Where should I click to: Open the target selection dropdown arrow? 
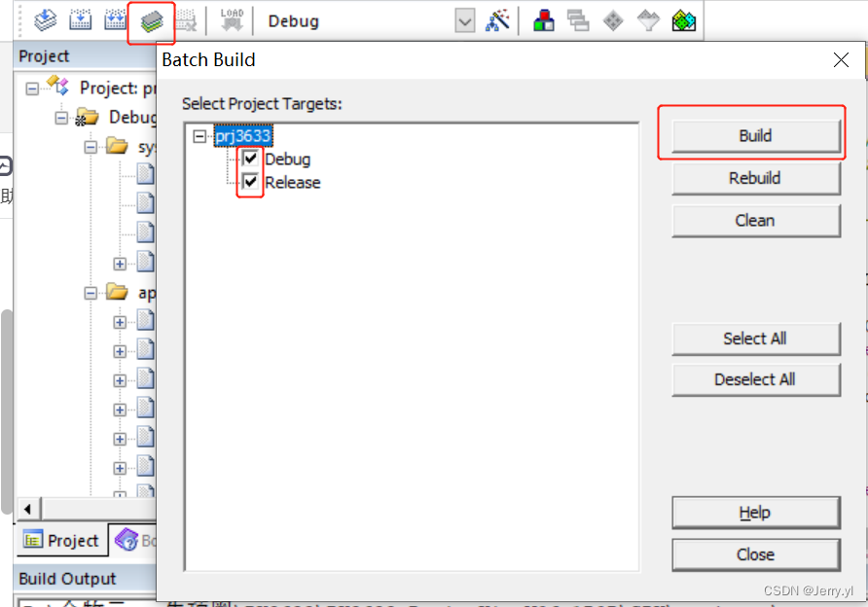pos(465,21)
